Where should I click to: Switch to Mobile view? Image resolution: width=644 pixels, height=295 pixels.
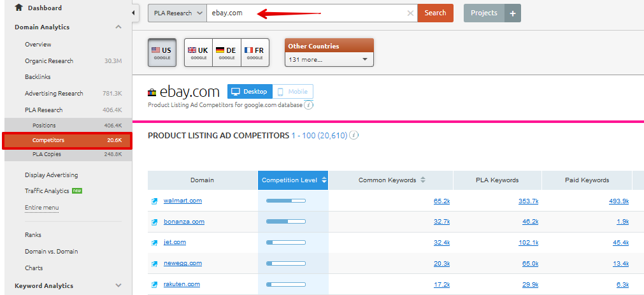293,92
